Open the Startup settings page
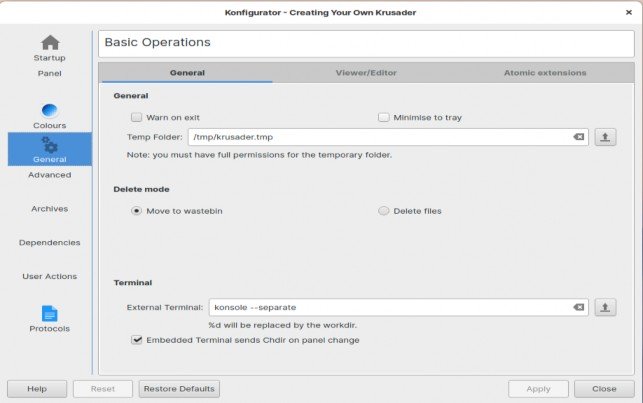The image size is (643, 403). 50,48
